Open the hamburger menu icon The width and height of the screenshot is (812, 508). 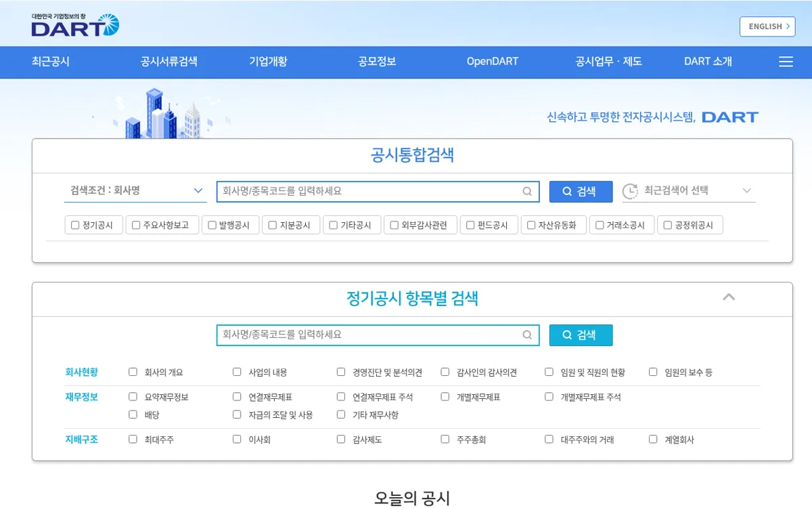[x=786, y=62]
